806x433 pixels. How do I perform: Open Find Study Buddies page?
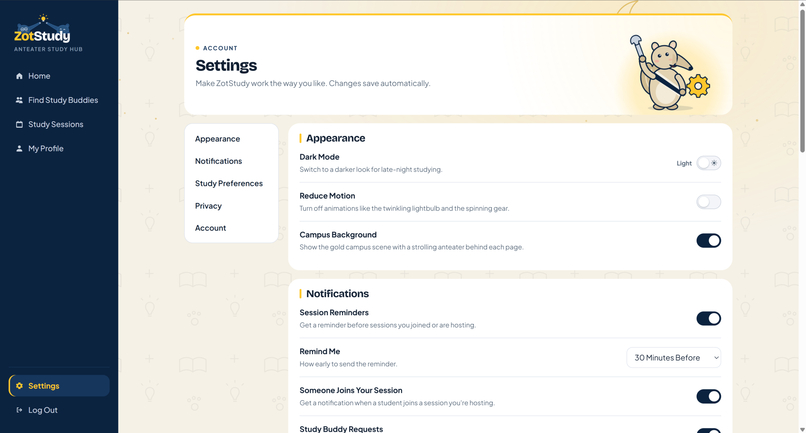point(59,100)
